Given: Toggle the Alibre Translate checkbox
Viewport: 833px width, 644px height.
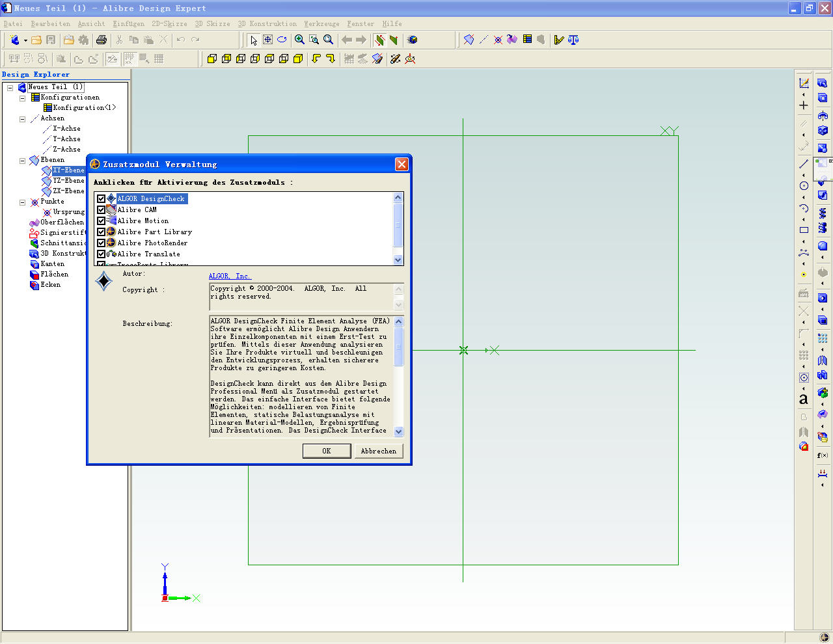Looking at the screenshot, I should click(x=101, y=254).
